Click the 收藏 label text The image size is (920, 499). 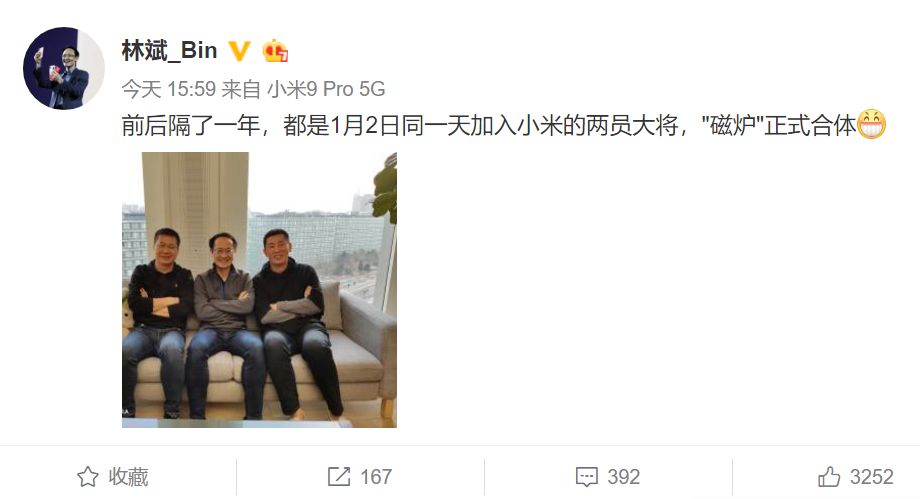pos(128,477)
